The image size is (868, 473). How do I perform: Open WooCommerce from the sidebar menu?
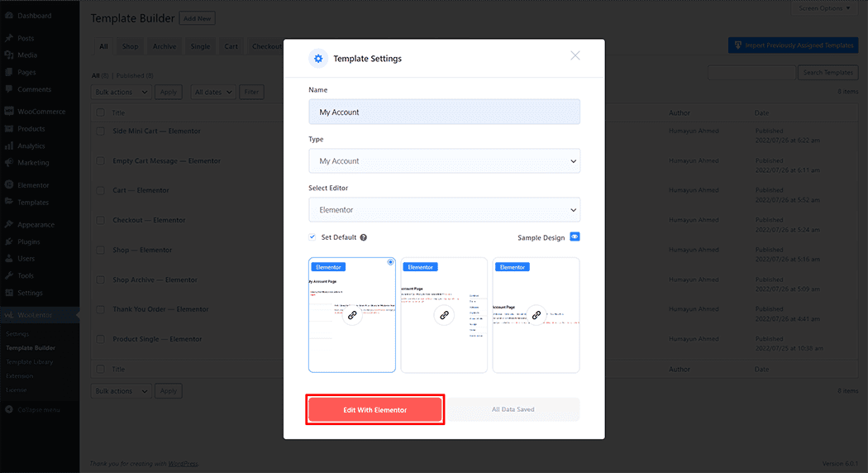point(41,112)
